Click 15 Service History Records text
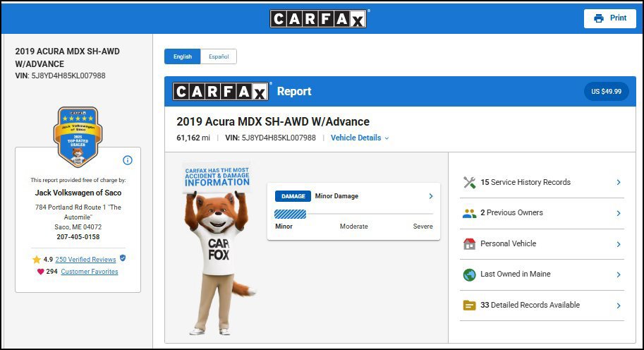 tap(525, 182)
